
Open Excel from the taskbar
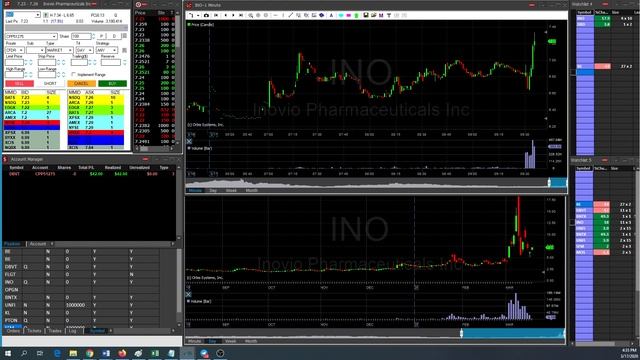(155, 353)
